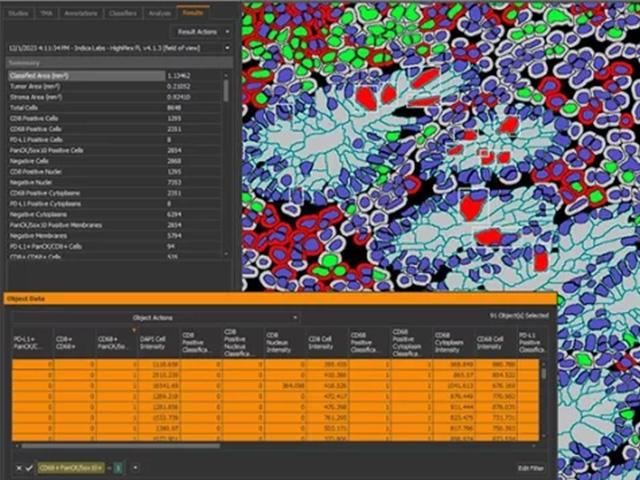Open the filter dropdown arrow beside value 1

pos(135,468)
